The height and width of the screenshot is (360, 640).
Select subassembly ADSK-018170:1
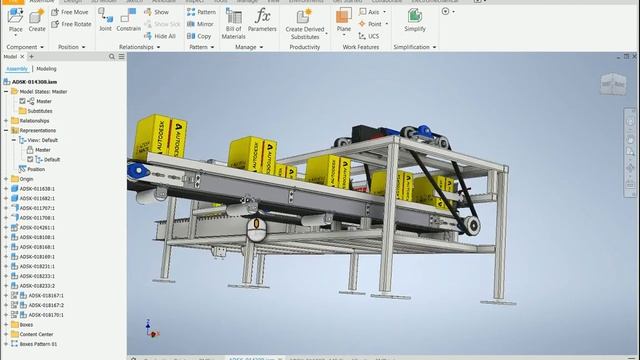tap(37, 315)
